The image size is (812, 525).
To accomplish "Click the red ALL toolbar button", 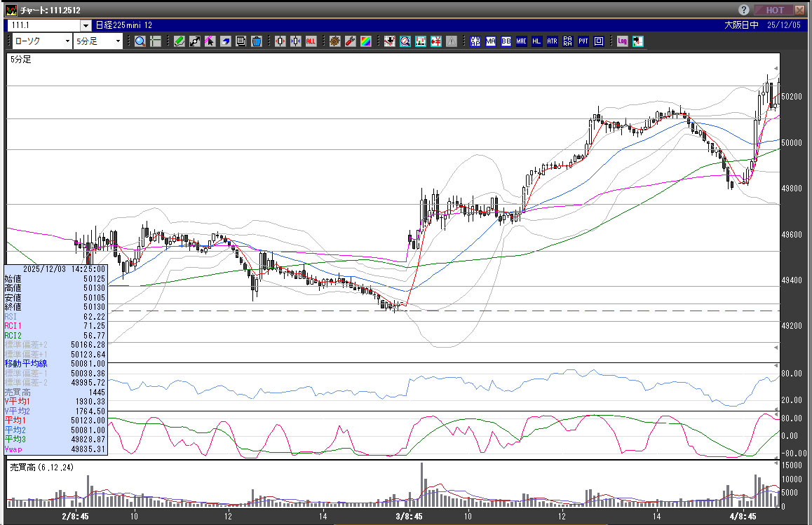I will pyautogui.click(x=311, y=41).
